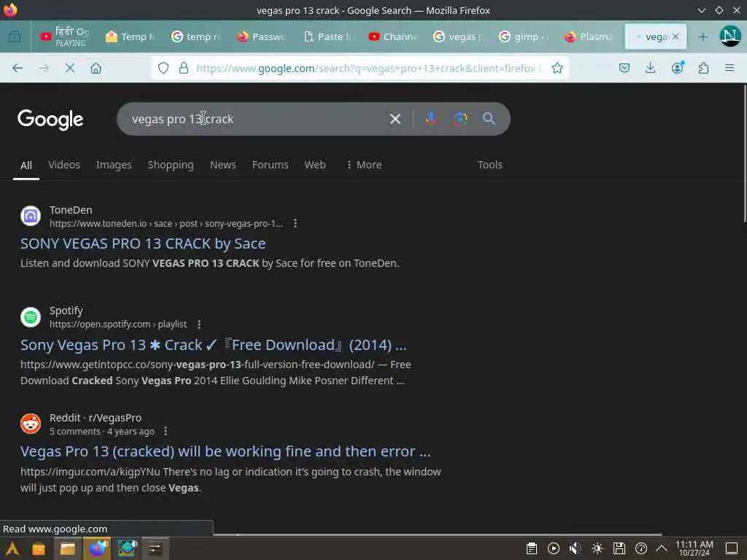This screenshot has width=747, height=560.
Task: Adjust brightness from tray icon
Action: tap(597, 548)
